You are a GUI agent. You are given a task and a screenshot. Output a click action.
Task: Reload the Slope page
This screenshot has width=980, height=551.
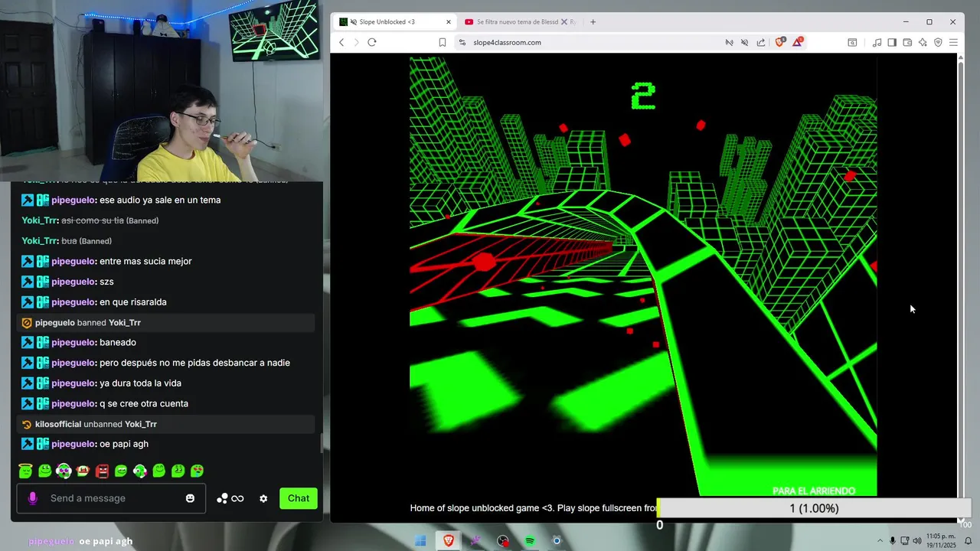point(372,42)
